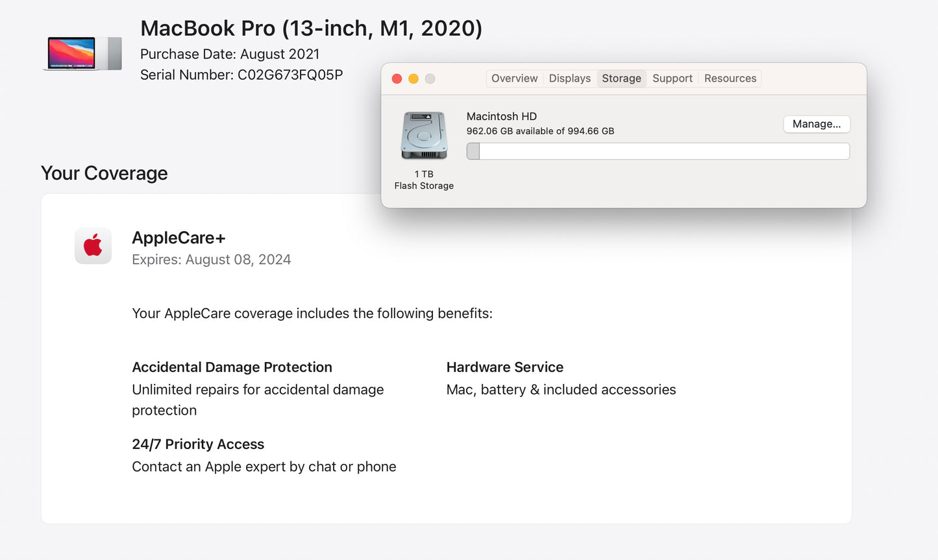This screenshot has height=560, width=938.
Task: Click the gray zoom button on Storage window
Action: 430,78
